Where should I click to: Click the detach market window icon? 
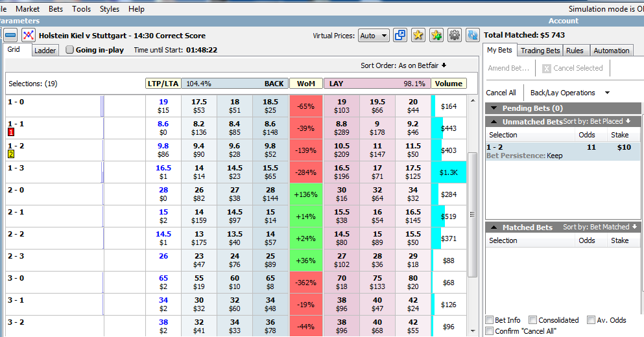(x=400, y=35)
